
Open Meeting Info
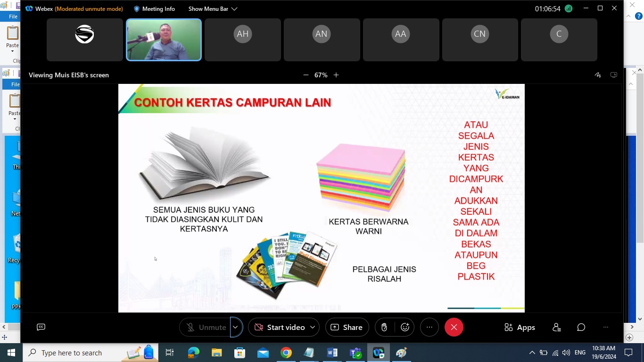point(154,9)
